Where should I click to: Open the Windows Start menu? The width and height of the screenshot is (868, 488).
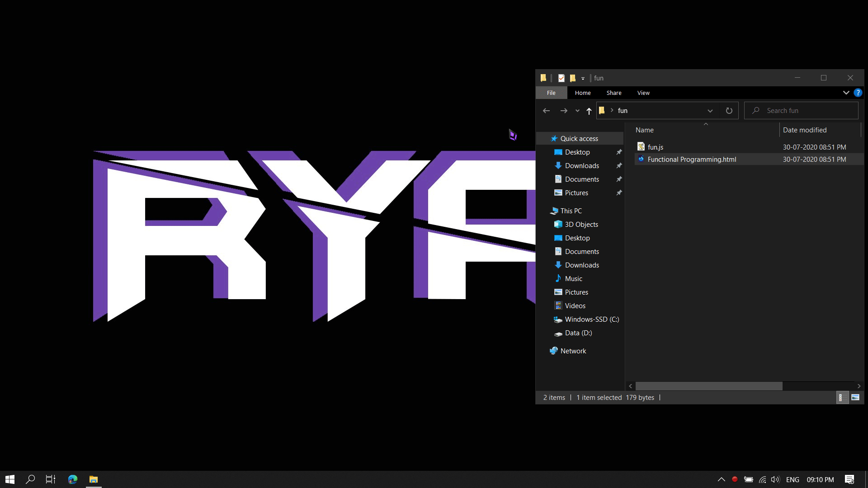pos(10,479)
